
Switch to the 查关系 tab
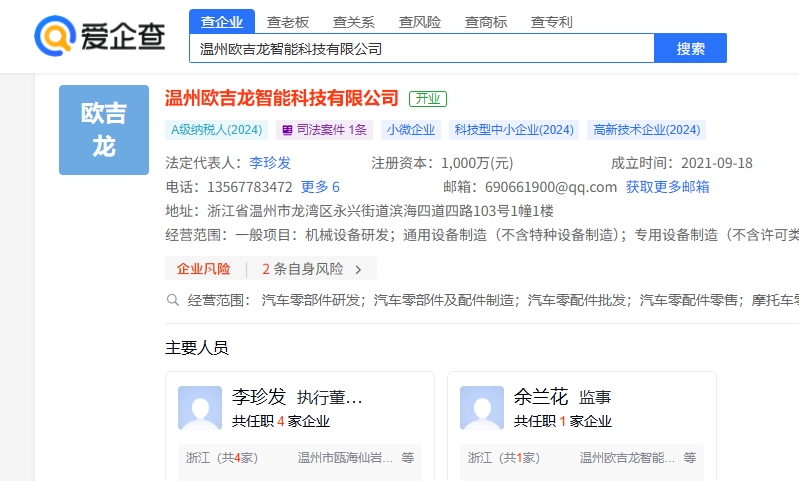(x=354, y=22)
